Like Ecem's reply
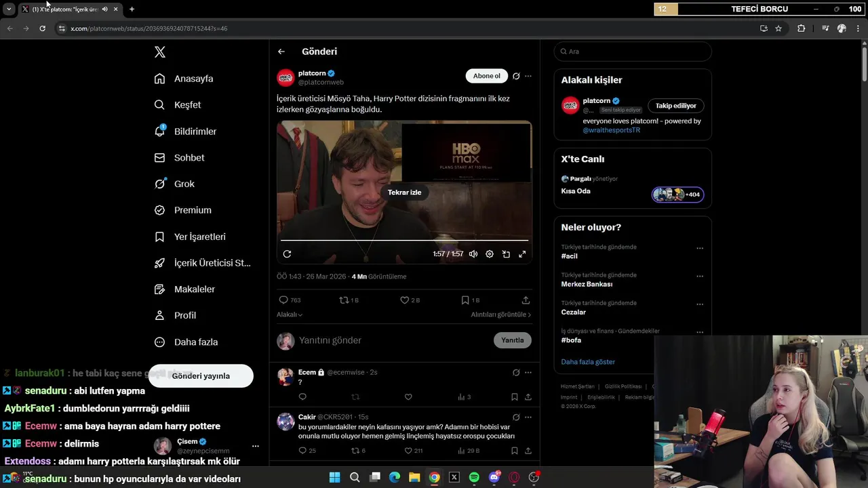 (x=408, y=397)
